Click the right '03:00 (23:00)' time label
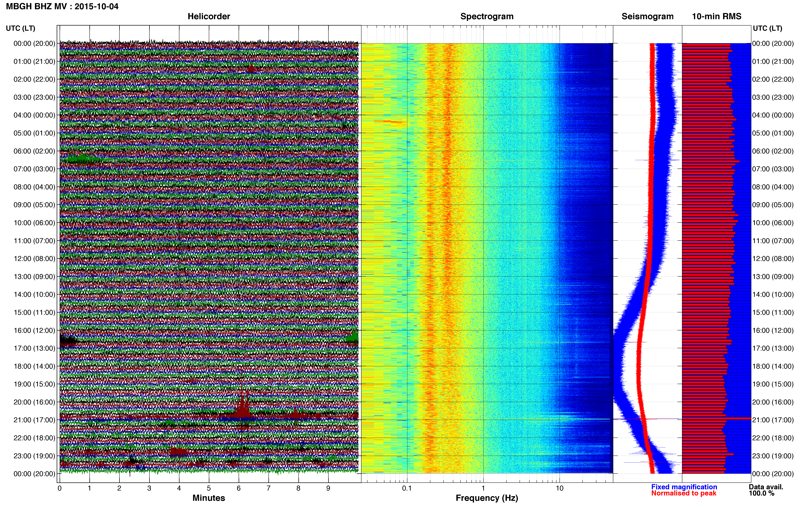The image size is (812, 508). click(773, 97)
